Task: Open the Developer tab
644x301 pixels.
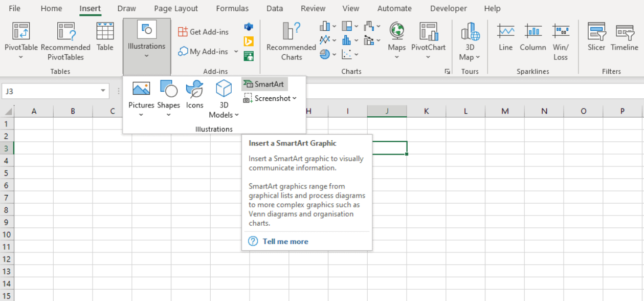Action: tap(448, 8)
